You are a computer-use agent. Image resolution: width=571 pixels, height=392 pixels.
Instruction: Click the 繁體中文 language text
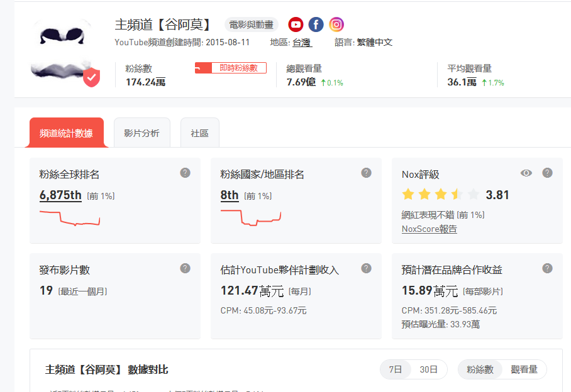pos(375,43)
